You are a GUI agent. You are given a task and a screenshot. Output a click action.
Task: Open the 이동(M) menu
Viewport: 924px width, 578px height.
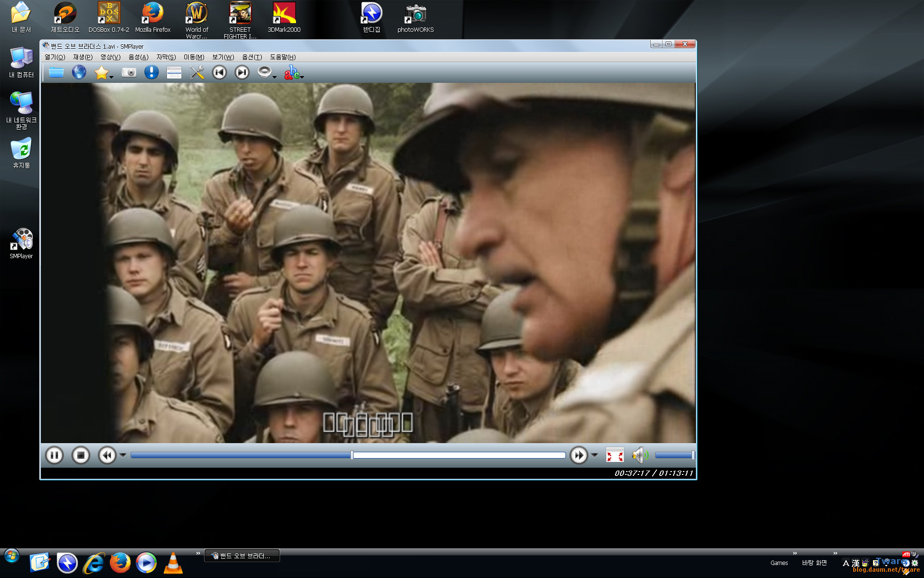(x=194, y=57)
